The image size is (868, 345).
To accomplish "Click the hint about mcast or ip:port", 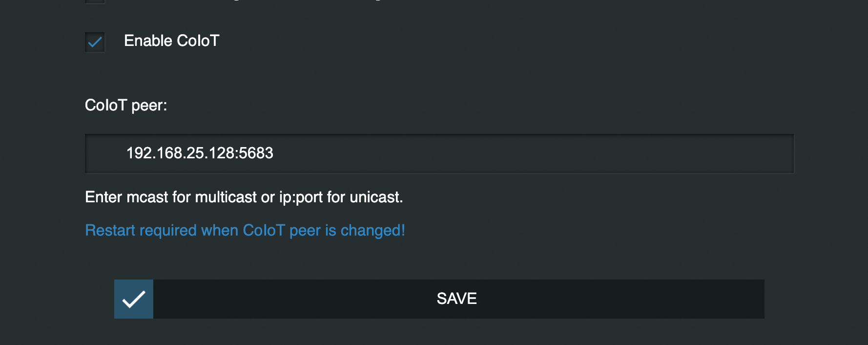I will click(244, 197).
